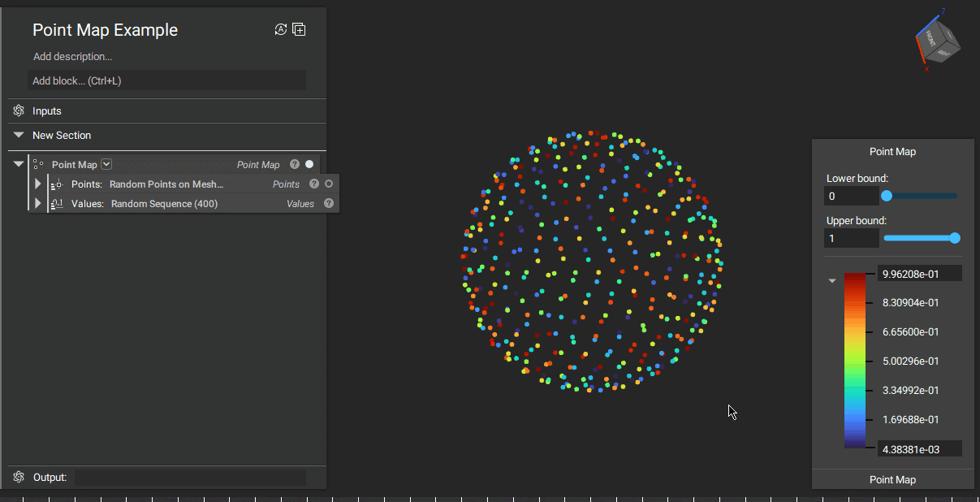
Task: Click the Output field
Action: 190,478
